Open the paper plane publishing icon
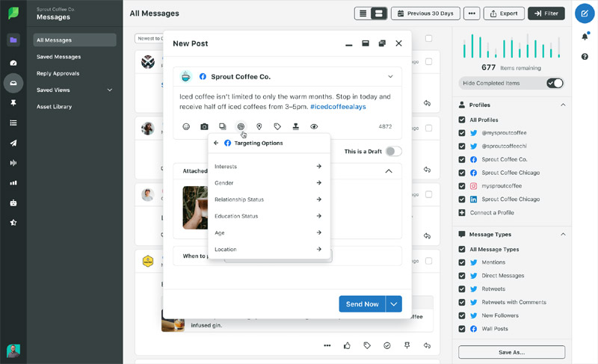The height and width of the screenshot is (364, 598). pyautogui.click(x=13, y=143)
